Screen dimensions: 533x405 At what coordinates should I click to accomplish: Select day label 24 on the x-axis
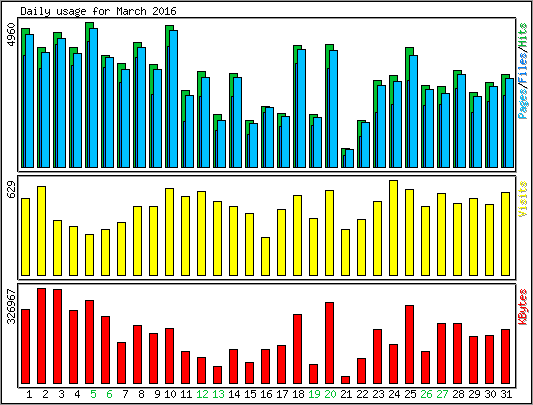[x=394, y=394]
